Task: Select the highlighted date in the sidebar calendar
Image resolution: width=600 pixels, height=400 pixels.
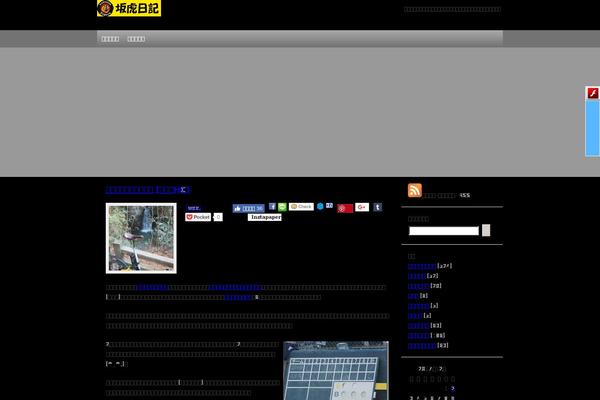Action: tap(453, 389)
